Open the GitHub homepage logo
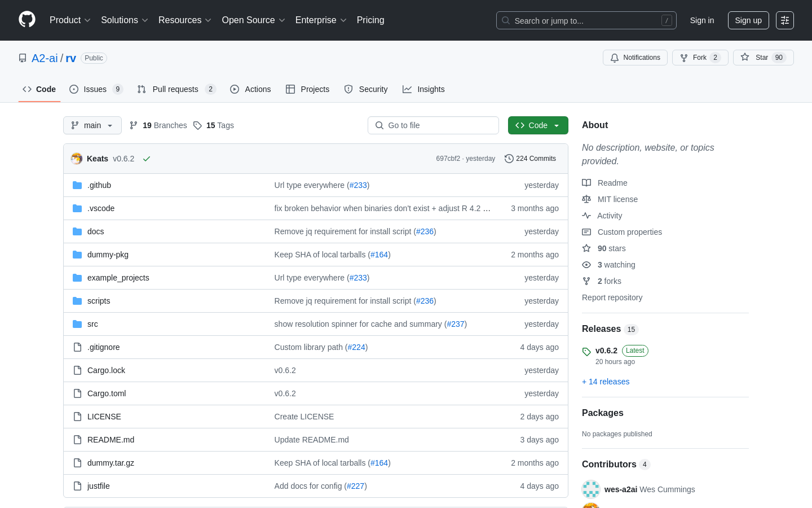 27,20
